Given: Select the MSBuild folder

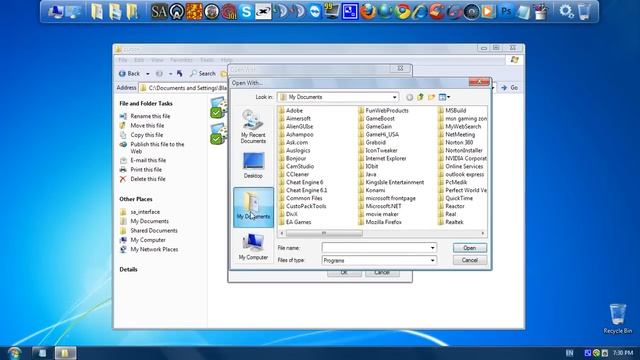Looking at the screenshot, I should pos(452,111).
